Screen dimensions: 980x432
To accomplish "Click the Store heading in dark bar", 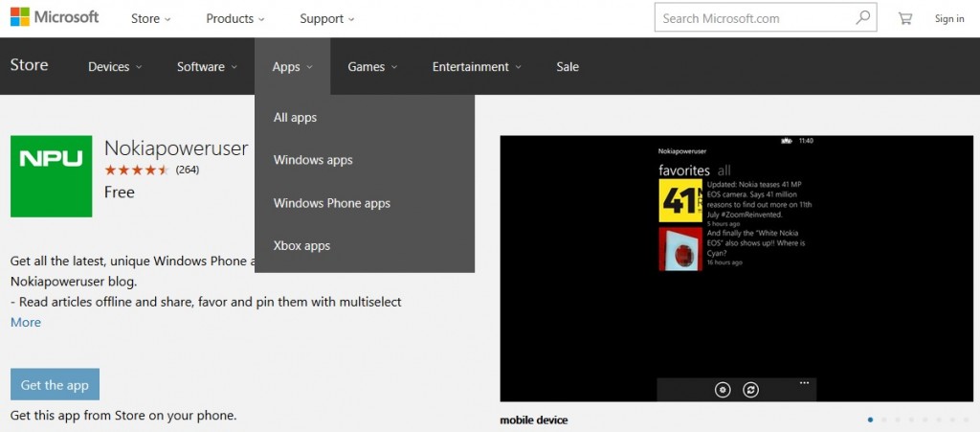I will point(29,65).
